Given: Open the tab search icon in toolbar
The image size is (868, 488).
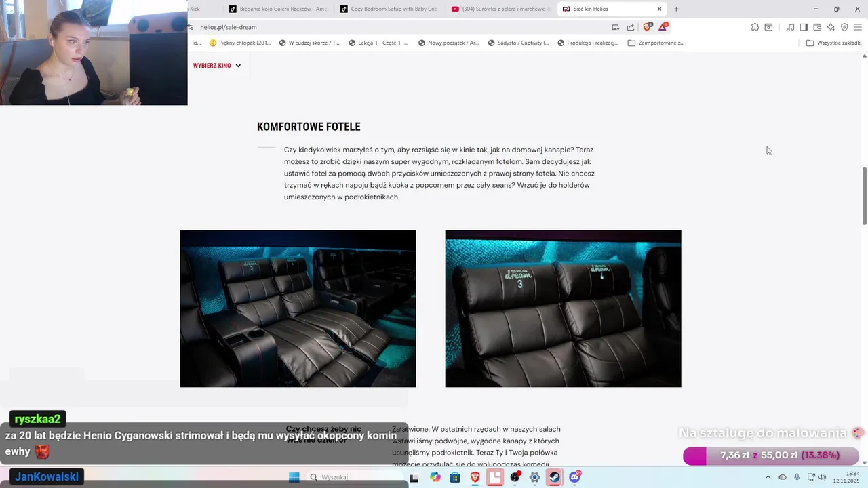Looking at the screenshot, I should (768, 27).
